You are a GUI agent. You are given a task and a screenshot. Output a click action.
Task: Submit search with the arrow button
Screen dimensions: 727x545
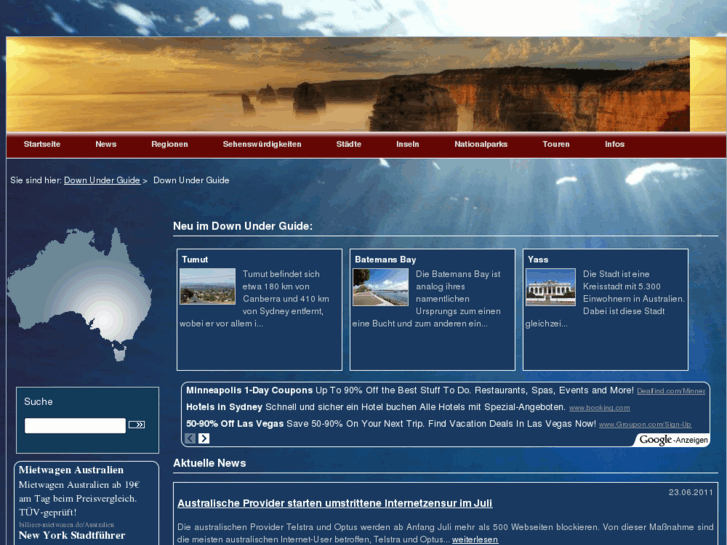[136, 424]
